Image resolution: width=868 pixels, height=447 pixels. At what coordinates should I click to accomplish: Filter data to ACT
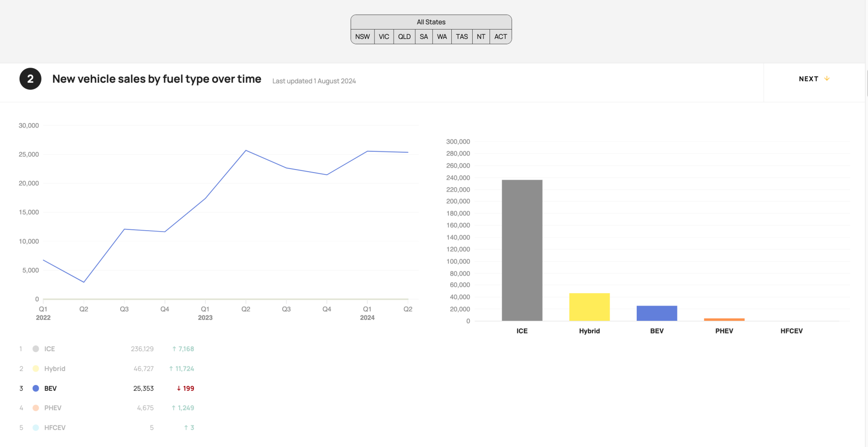tap(500, 37)
